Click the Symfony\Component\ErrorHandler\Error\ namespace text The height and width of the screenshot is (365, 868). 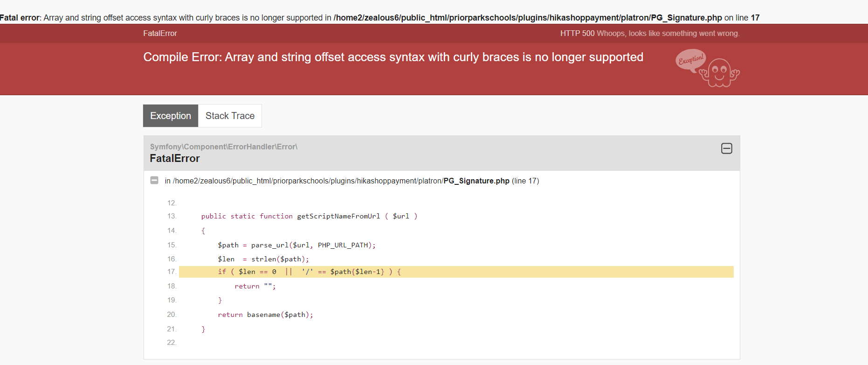[x=224, y=147]
